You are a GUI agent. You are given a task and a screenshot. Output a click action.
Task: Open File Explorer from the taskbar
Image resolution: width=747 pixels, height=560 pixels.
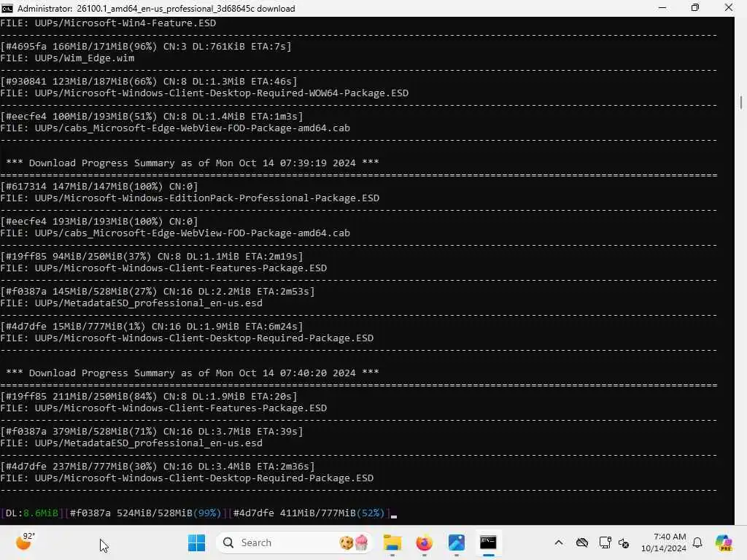[392, 542]
